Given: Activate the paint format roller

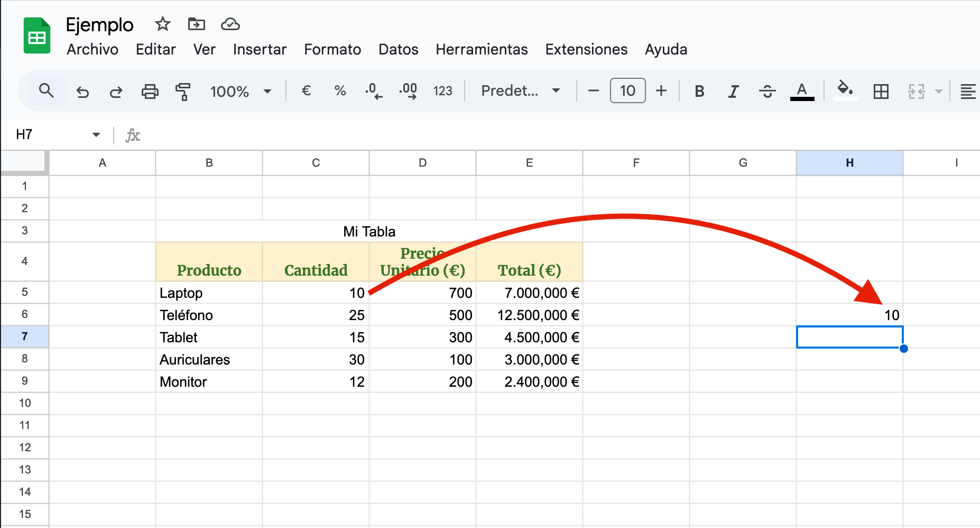Looking at the screenshot, I should [183, 92].
